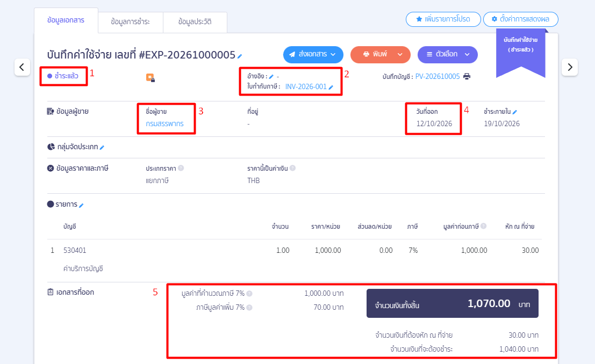Edit กลุ่มจัดประเภท classification pencil icon

pyautogui.click(x=102, y=148)
